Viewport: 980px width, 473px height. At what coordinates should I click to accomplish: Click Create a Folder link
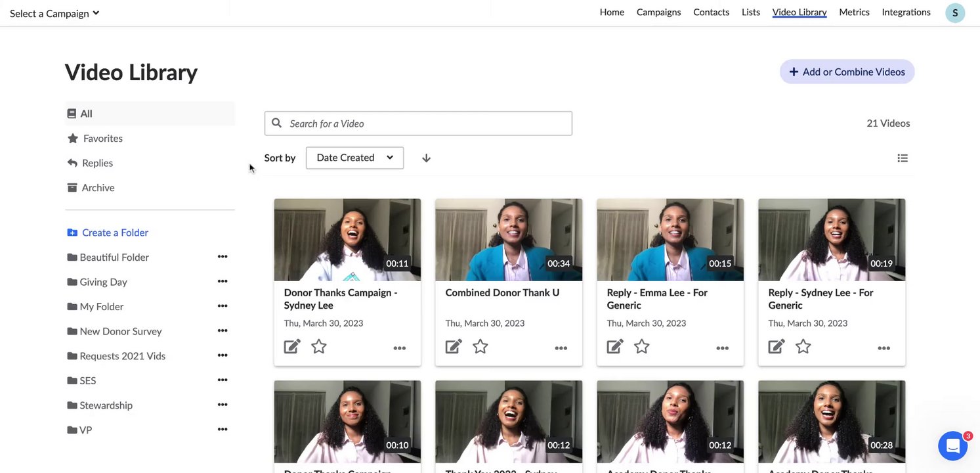coord(108,233)
